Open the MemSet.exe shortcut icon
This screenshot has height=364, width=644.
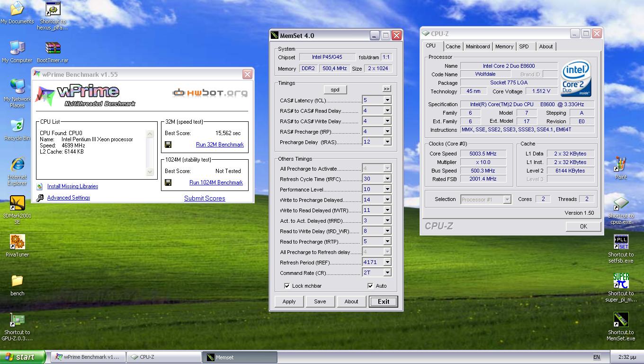621,320
